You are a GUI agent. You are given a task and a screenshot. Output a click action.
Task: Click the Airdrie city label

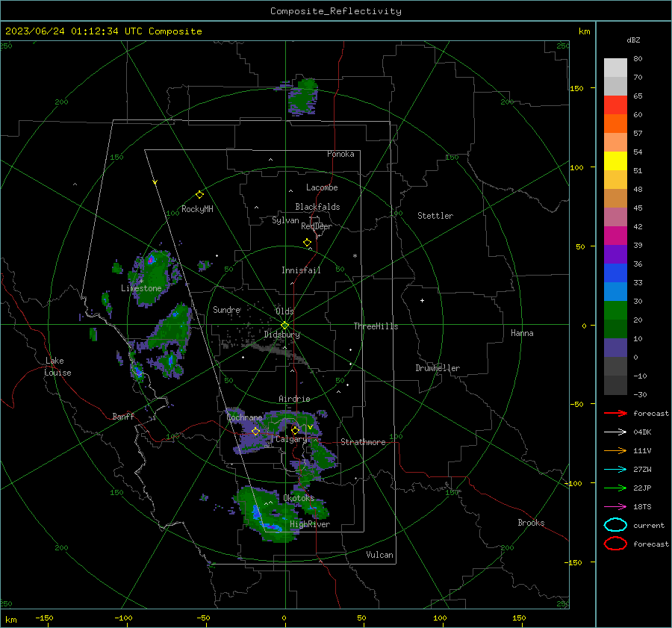(294, 399)
